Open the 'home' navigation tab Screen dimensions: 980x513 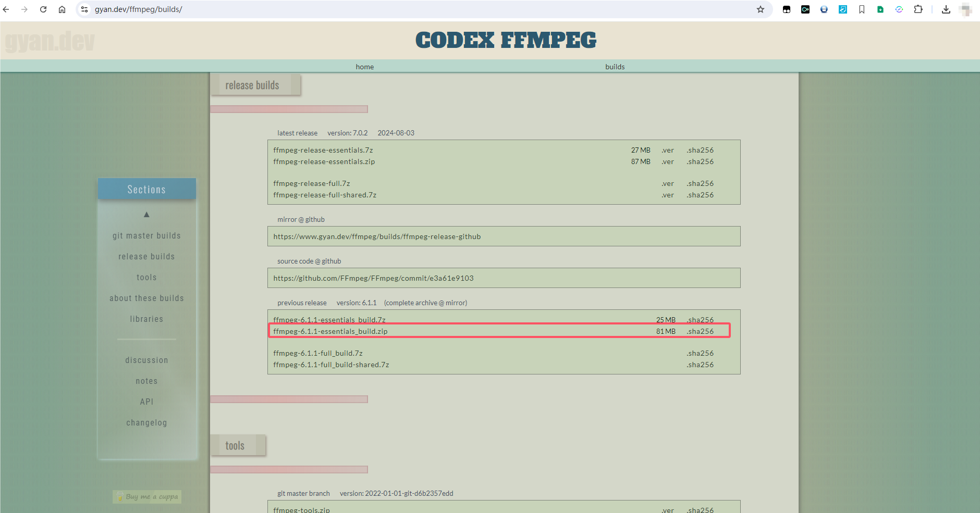[x=364, y=67]
